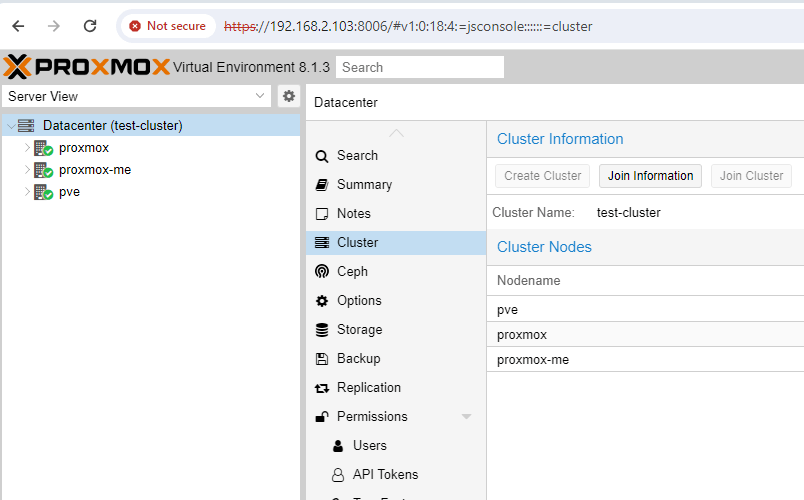Expand the proxmox-me node tree
804x500 pixels.
coord(28,170)
